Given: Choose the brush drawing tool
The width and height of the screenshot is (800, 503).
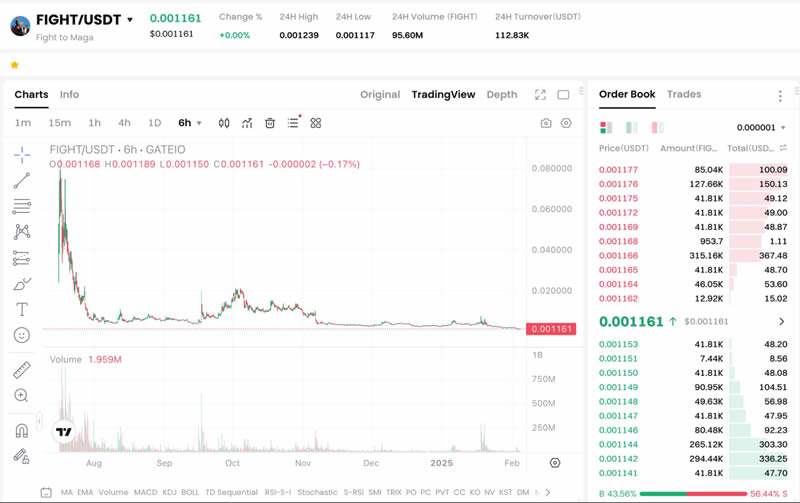Looking at the screenshot, I should tap(22, 284).
